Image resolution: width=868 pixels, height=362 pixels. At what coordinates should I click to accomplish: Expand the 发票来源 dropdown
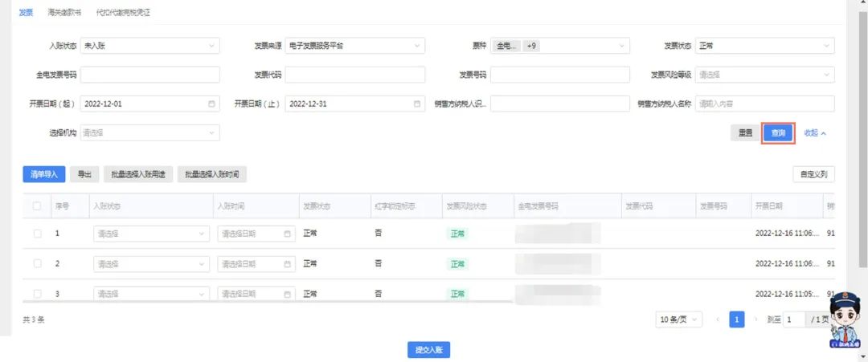click(x=354, y=47)
